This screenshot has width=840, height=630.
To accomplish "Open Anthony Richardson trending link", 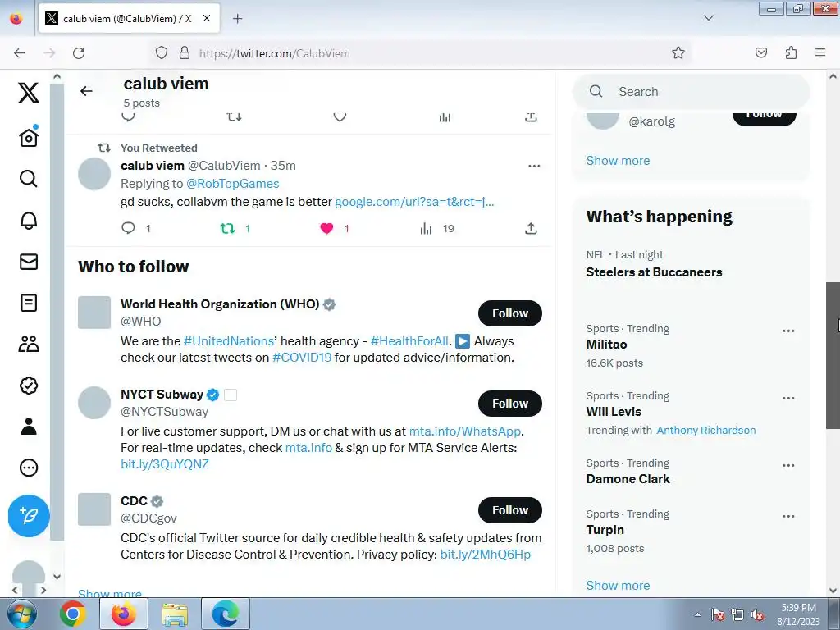I will click(x=706, y=430).
